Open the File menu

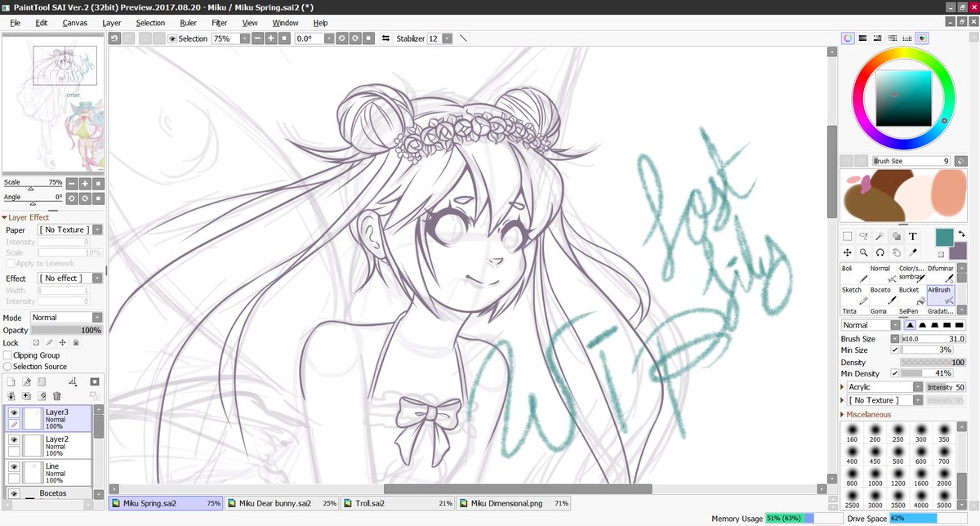(x=15, y=23)
